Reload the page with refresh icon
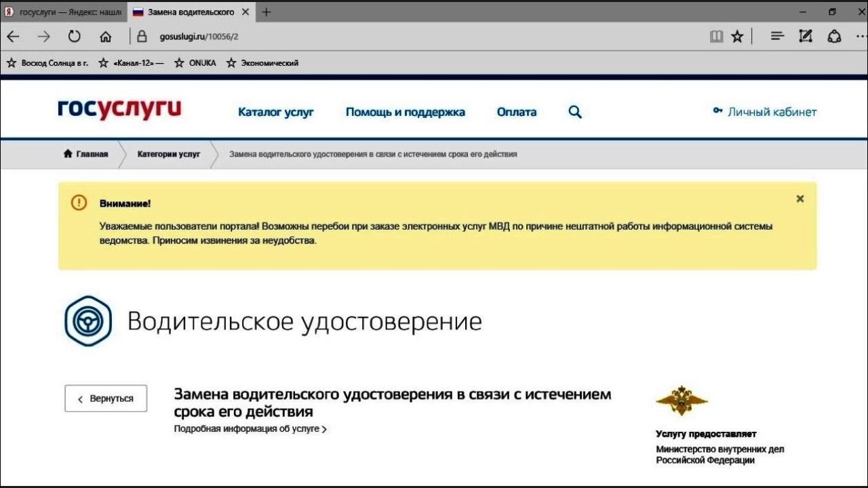Image resolution: width=868 pixels, height=488 pixels. pos(75,37)
